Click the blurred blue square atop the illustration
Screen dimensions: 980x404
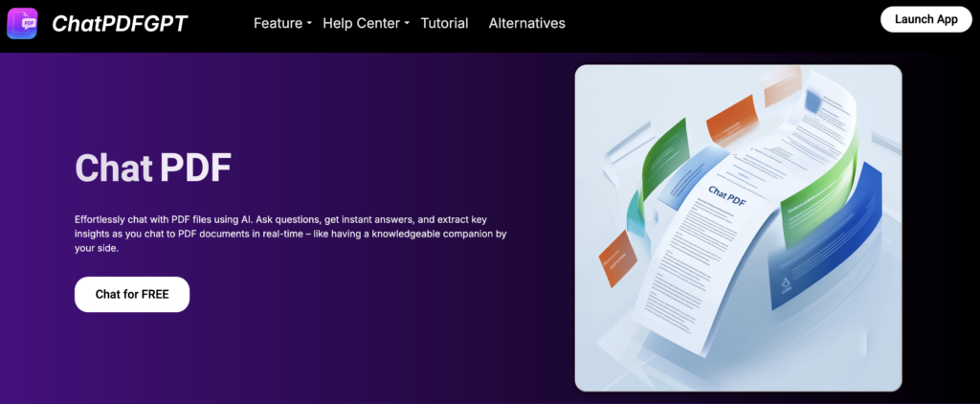[x=815, y=101]
